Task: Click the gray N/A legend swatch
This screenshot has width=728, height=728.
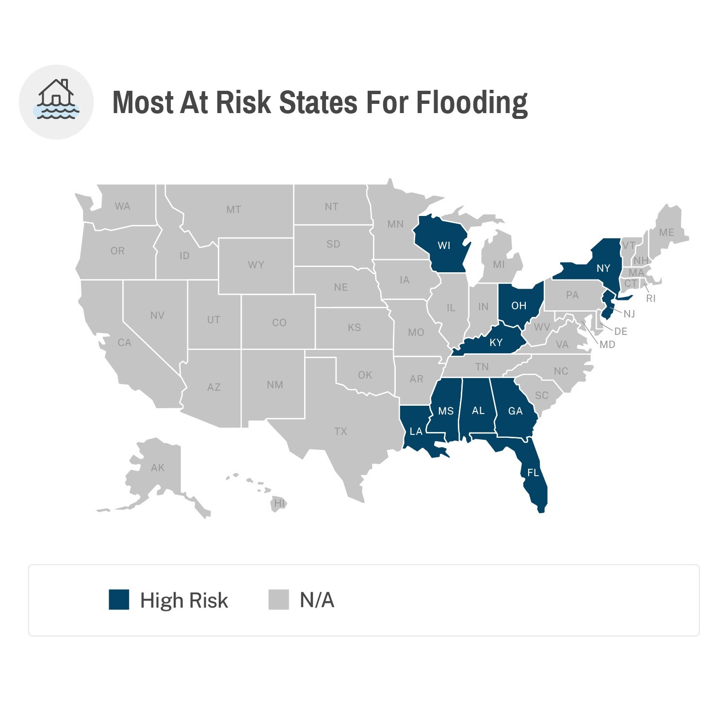Action: 278,599
